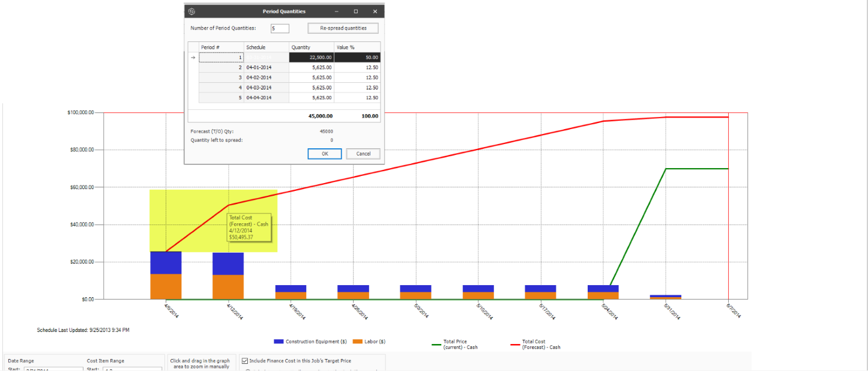Click the Total Price green legend line
868x371 pixels.
(x=436, y=345)
